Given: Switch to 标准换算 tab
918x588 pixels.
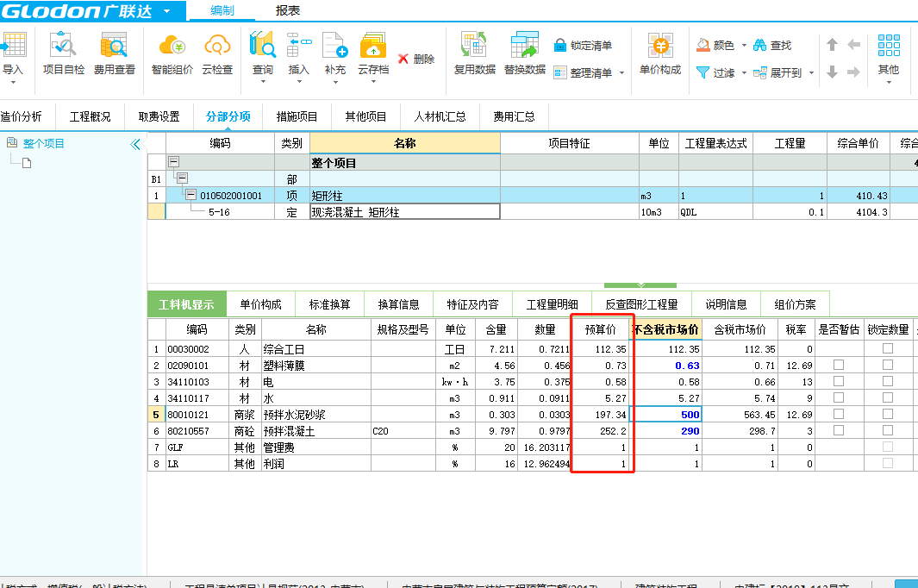Looking at the screenshot, I should tap(329, 304).
